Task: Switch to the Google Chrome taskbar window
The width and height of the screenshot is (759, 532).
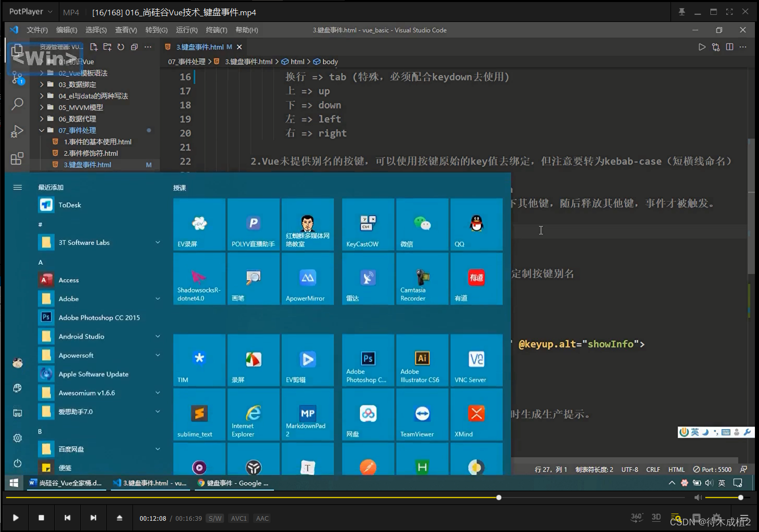Action: pyautogui.click(x=233, y=483)
